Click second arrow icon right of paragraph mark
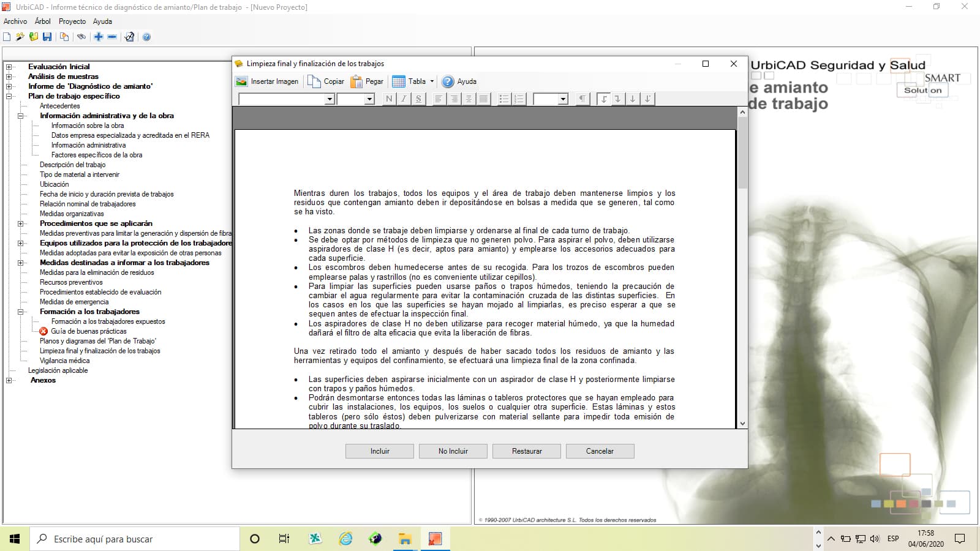The width and height of the screenshot is (980, 551). pyautogui.click(x=618, y=99)
